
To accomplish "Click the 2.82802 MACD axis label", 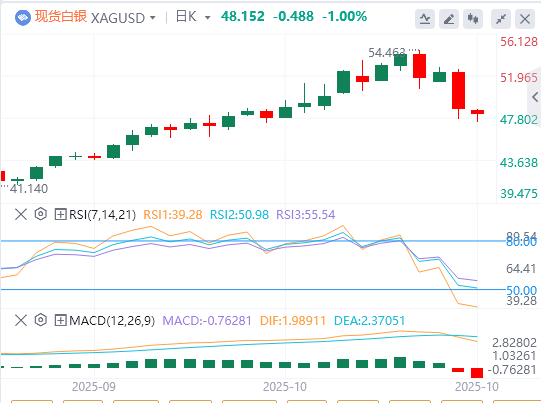I will point(514,343).
